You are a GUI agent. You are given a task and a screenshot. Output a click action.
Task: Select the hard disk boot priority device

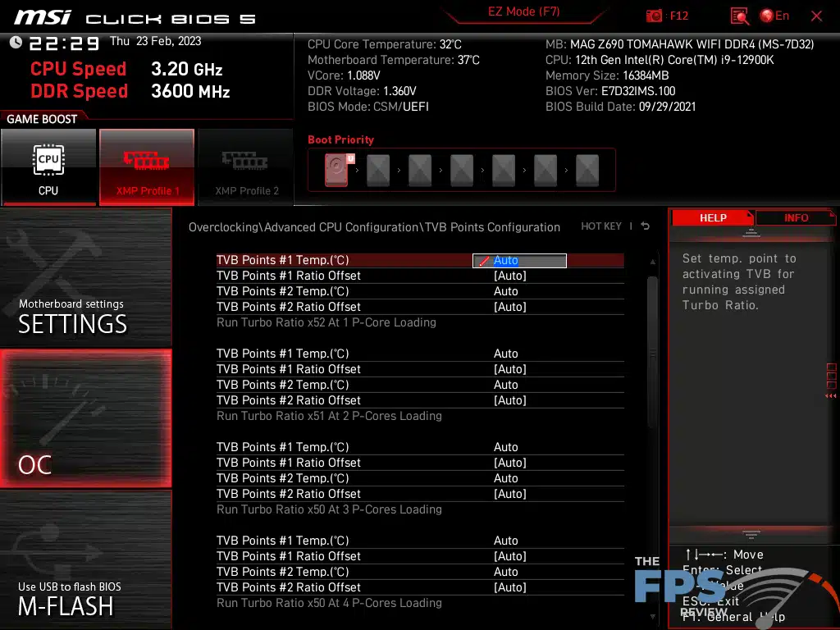336,170
